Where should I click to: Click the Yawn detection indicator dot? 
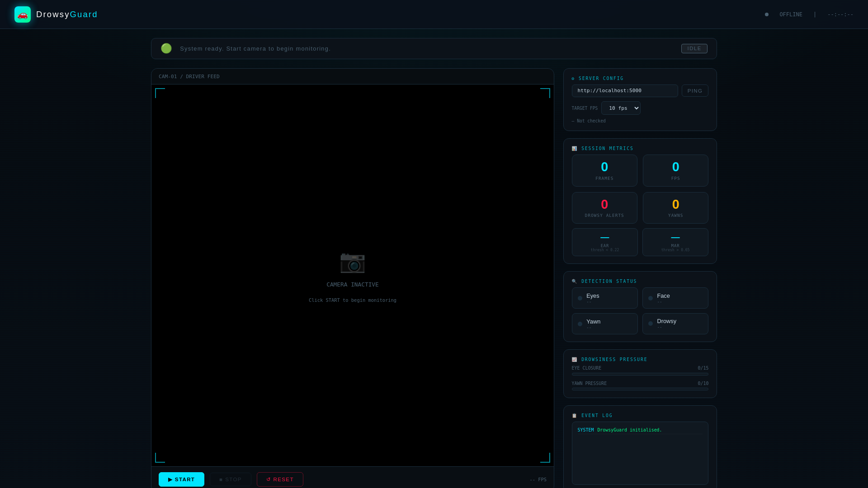tap(580, 324)
